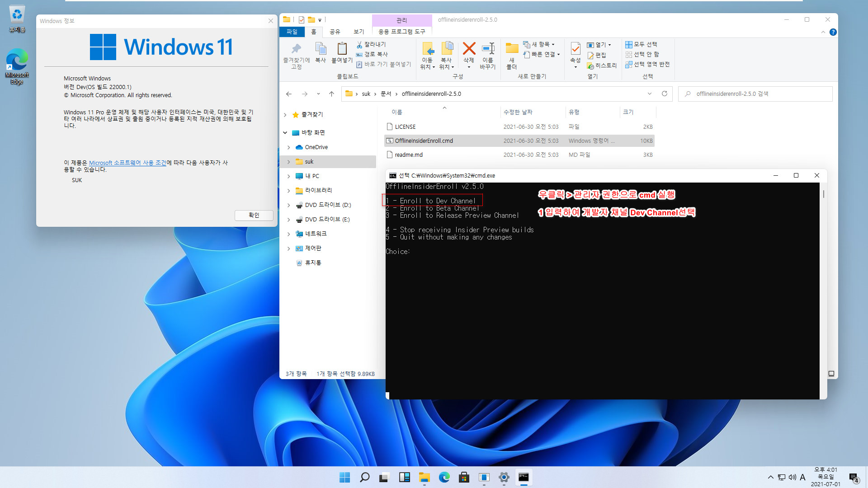Open Microsoft Store from taskbar
This screenshot has width=868, height=488.
click(x=464, y=477)
